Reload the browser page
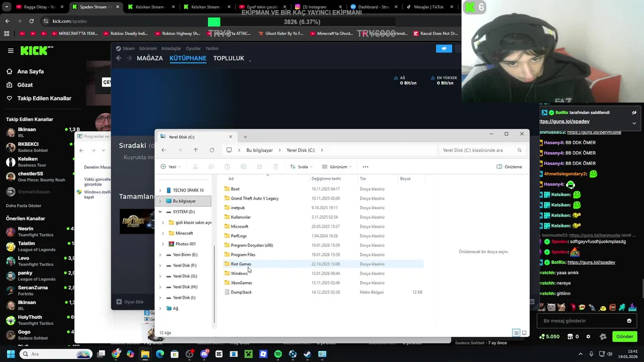Image resolution: width=644 pixels, height=362 pixels. (x=31, y=21)
